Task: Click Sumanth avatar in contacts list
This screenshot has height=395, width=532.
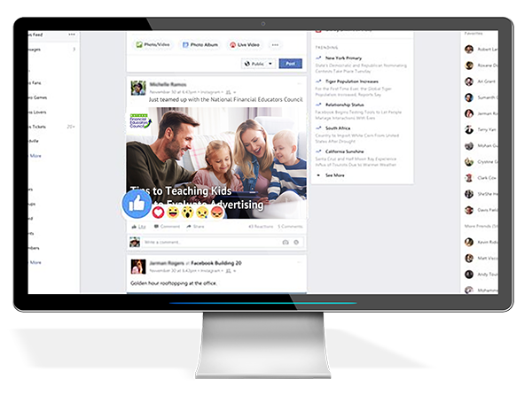Action: [x=469, y=97]
